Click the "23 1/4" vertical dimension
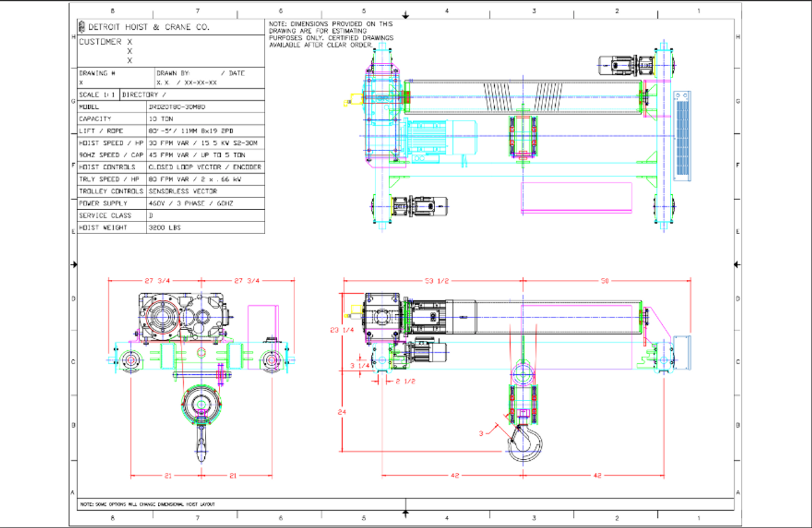This screenshot has width=812, height=528. (x=341, y=329)
